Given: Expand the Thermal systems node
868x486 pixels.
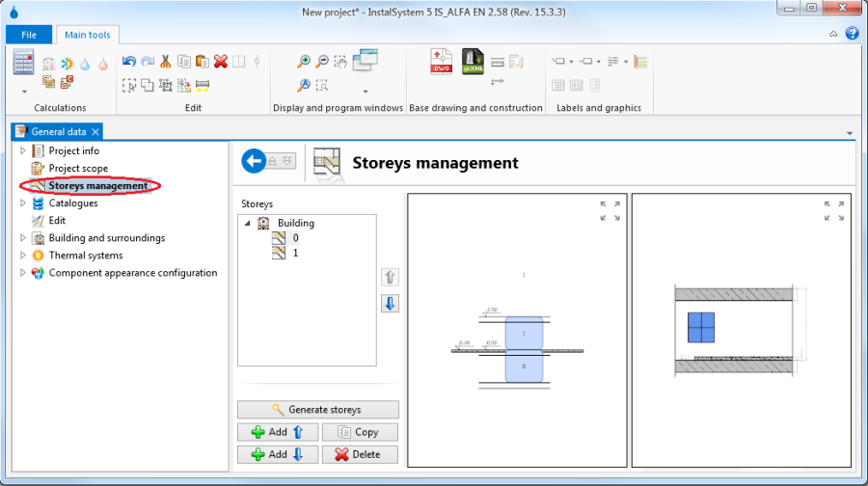Looking at the screenshot, I should click(x=24, y=256).
